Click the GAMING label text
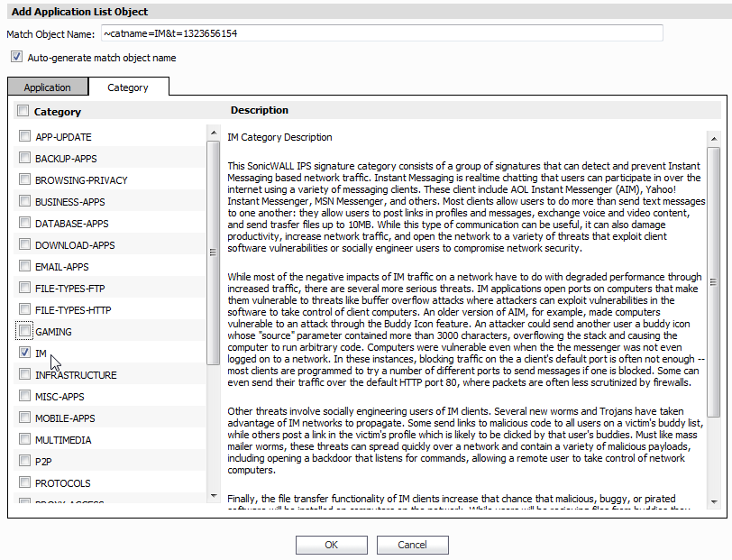Viewport: 732px width, 560px height. click(x=54, y=332)
